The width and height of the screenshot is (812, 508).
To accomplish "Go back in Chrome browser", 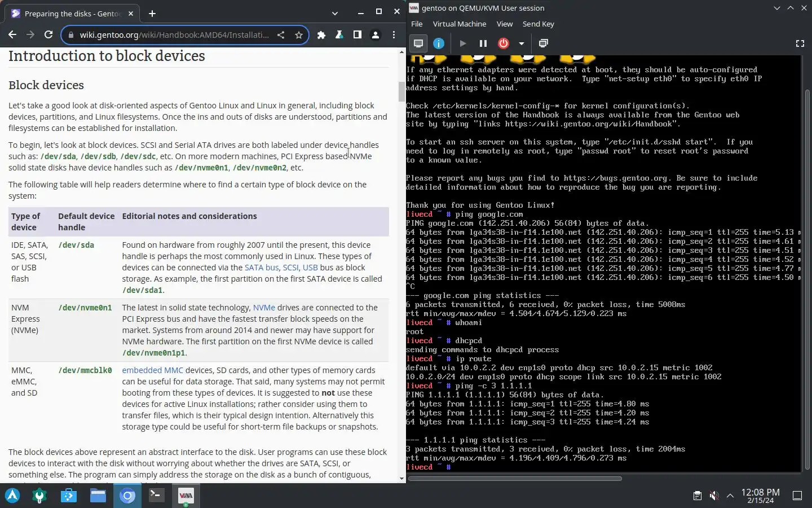I will (x=12, y=35).
